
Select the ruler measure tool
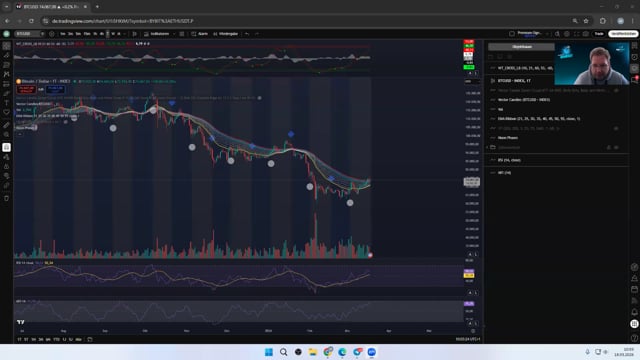(x=7, y=125)
